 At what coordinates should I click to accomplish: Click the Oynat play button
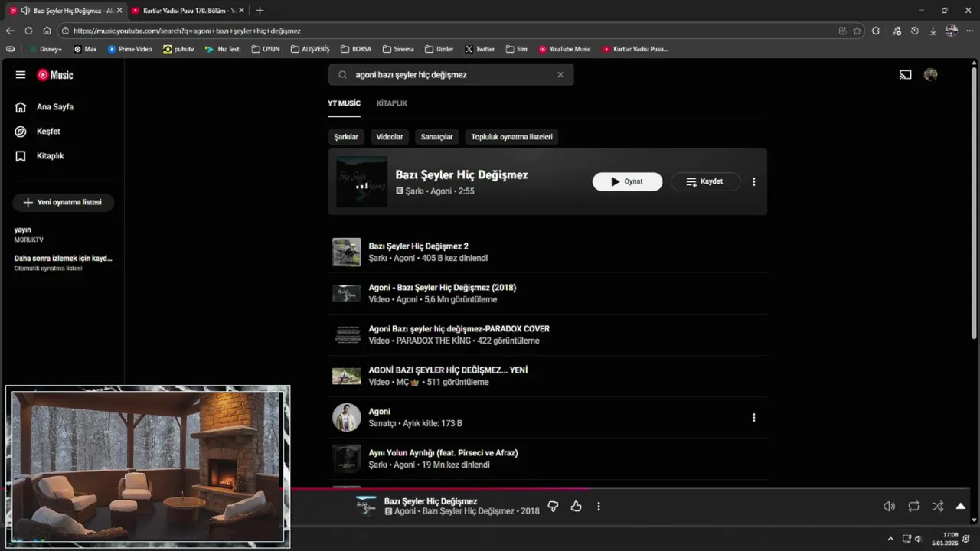point(627,182)
